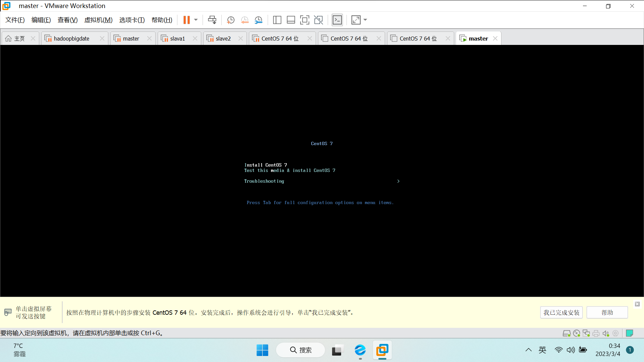Open the 选项卡(T) menu
The width and height of the screenshot is (644, 362).
tap(132, 20)
